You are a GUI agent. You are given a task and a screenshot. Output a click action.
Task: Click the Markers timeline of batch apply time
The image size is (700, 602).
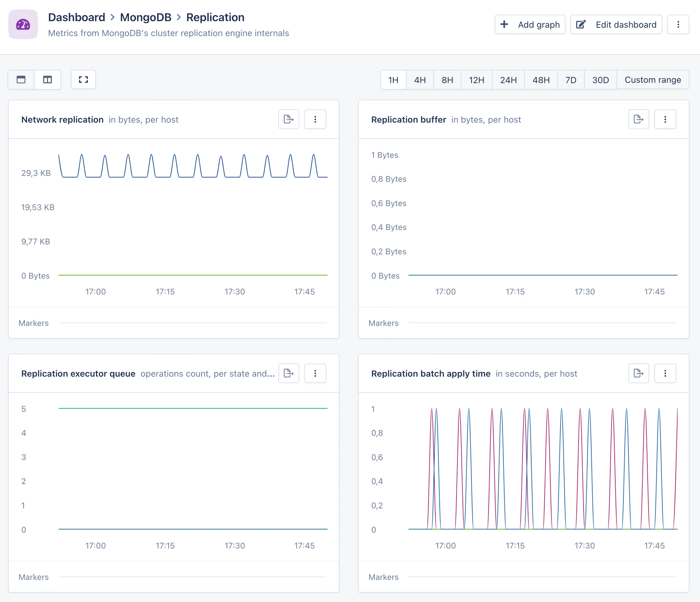(x=542, y=577)
